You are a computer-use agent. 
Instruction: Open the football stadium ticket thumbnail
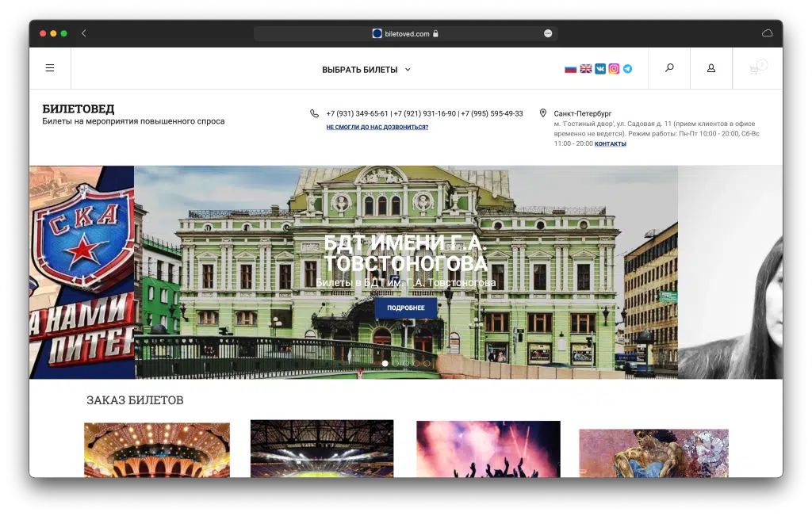click(x=322, y=448)
